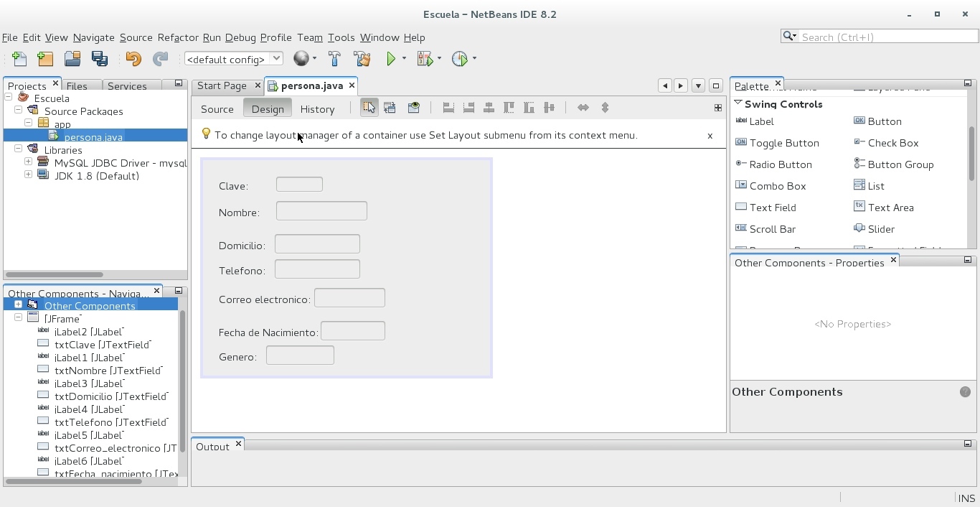Click the Preview Design eye icon

414,108
